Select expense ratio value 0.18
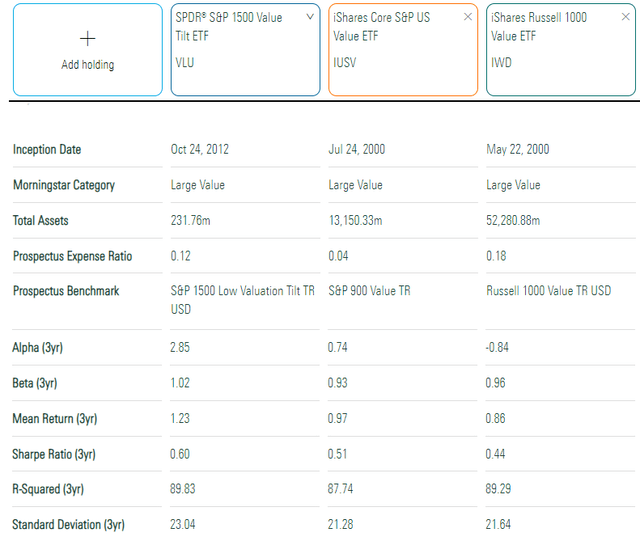The height and width of the screenshot is (541, 640). 496,256
